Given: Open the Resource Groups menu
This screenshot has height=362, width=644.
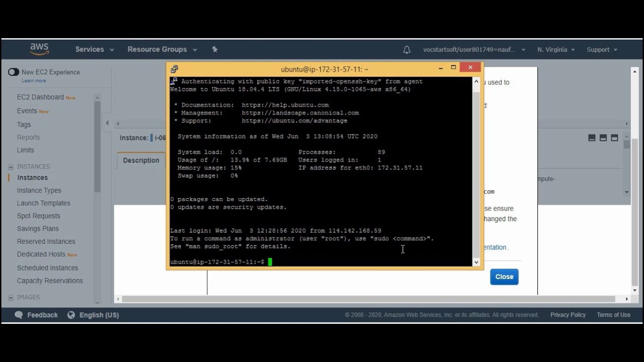Looking at the screenshot, I should coord(162,49).
